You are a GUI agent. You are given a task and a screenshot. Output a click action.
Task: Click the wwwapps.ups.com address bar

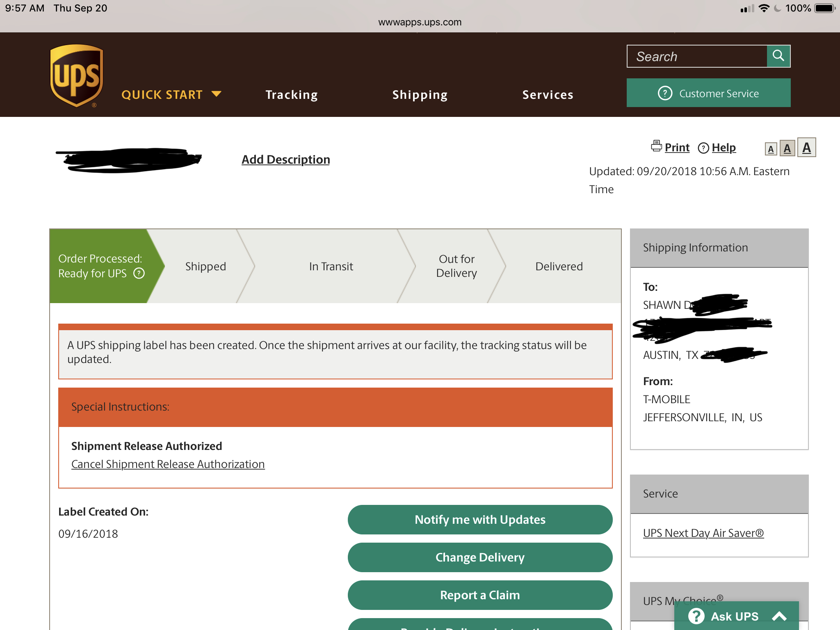[420, 22]
